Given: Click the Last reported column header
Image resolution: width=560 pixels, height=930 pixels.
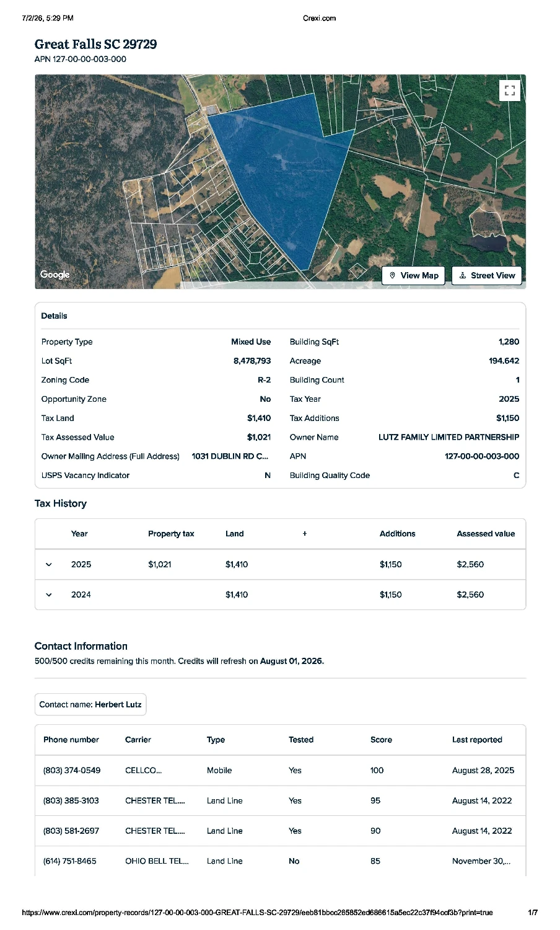Looking at the screenshot, I should [x=477, y=740].
